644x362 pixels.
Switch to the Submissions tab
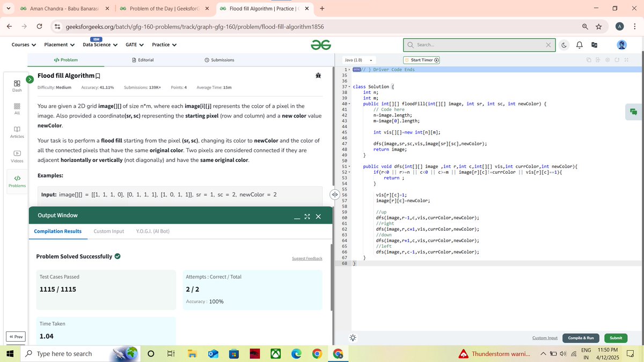click(219, 60)
